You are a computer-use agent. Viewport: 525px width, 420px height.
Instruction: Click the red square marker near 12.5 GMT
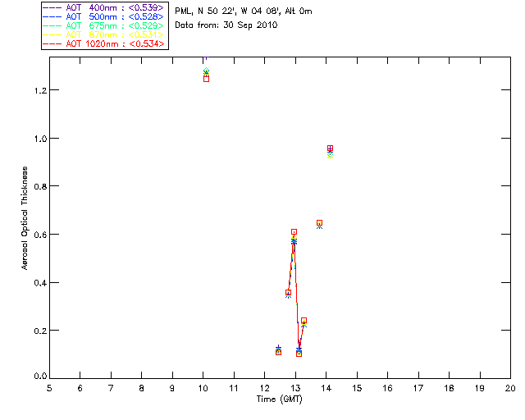coord(278,353)
